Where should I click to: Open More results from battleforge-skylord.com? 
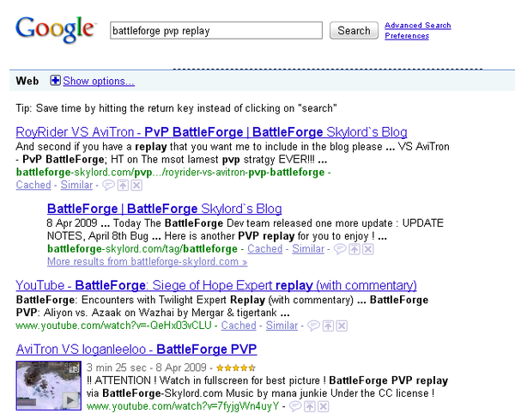coord(147,262)
